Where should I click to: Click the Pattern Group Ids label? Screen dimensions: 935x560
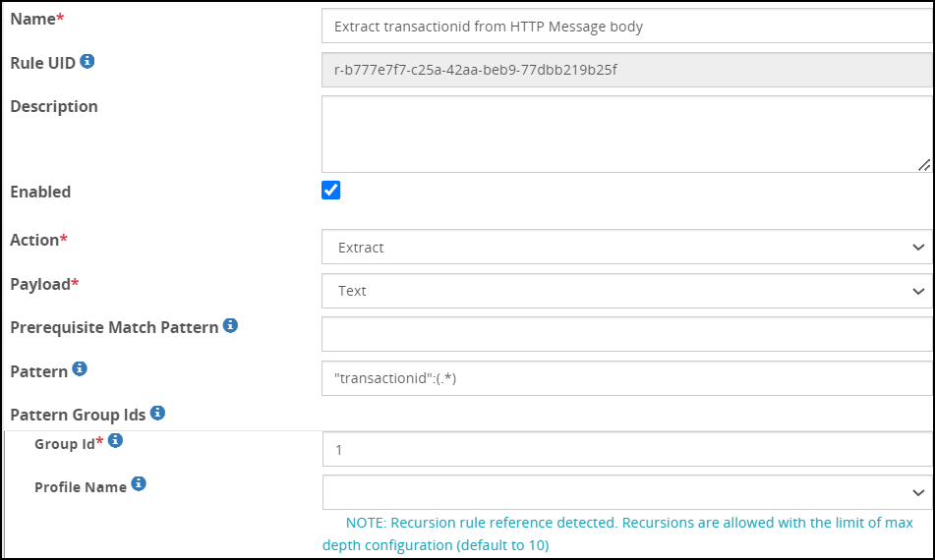point(78,415)
